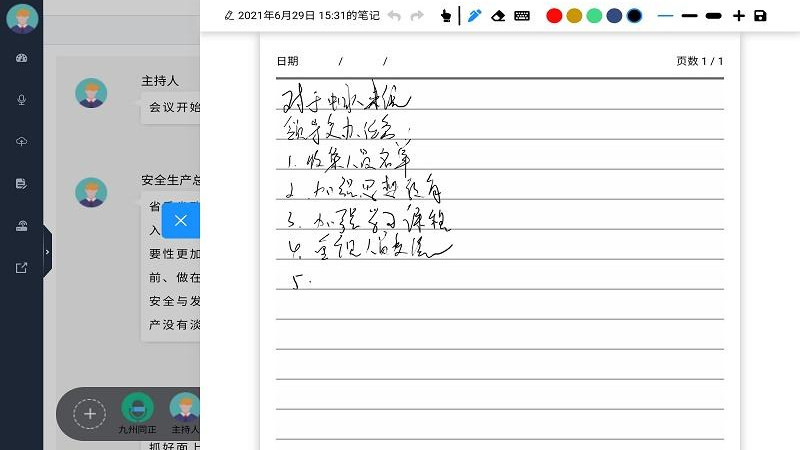
Task: Close the panel with the blue X button
Action: 181,220
